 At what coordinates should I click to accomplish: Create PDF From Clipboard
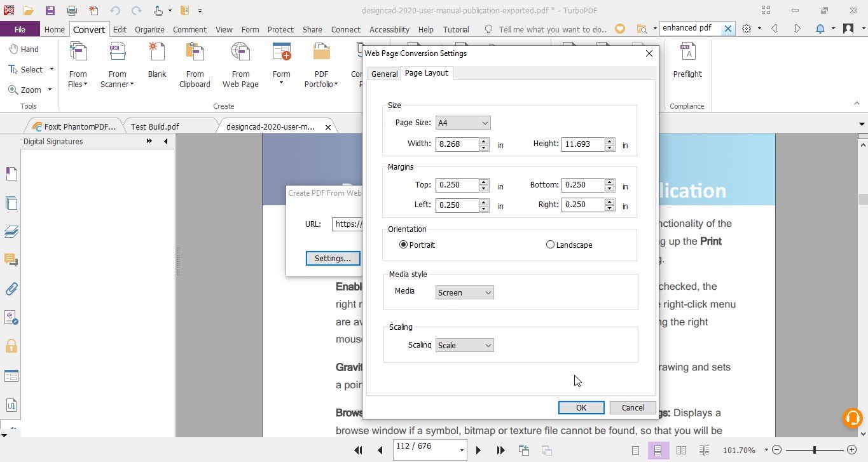click(x=195, y=65)
